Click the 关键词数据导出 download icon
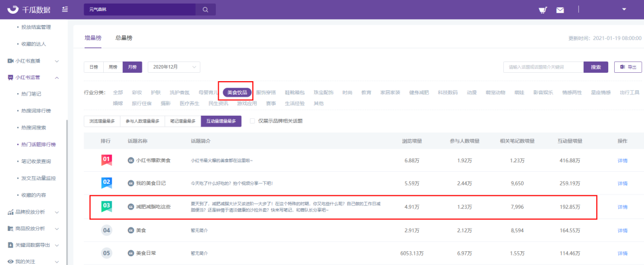 [x=11, y=245]
